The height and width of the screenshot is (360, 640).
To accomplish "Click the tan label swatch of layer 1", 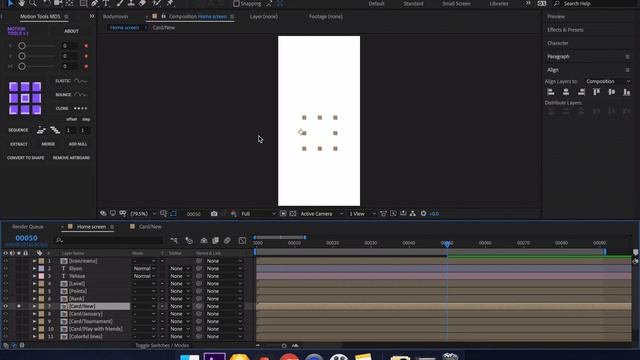I will [x=41, y=261].
